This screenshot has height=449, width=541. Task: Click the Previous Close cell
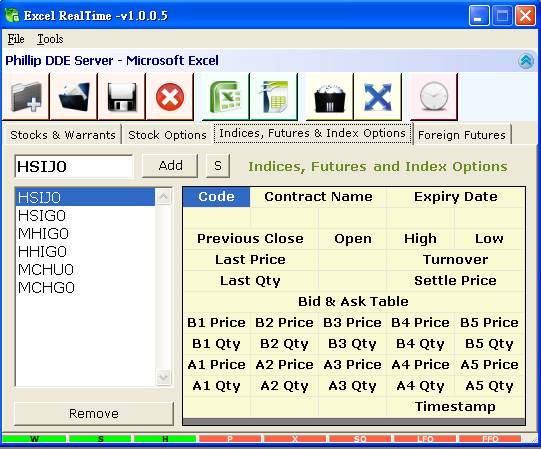click(250, 239)
